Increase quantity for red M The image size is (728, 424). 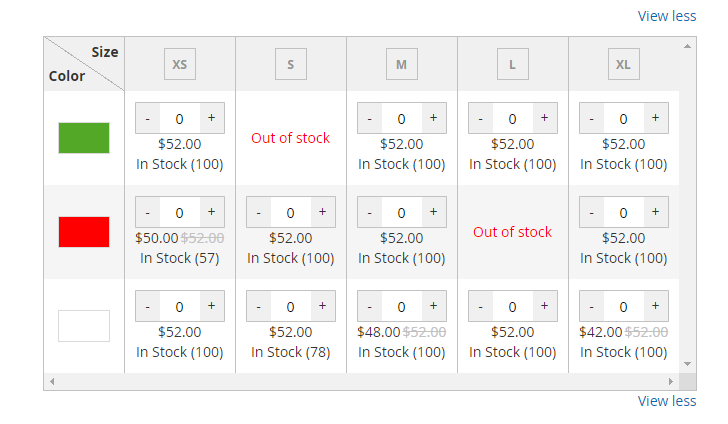433,212
